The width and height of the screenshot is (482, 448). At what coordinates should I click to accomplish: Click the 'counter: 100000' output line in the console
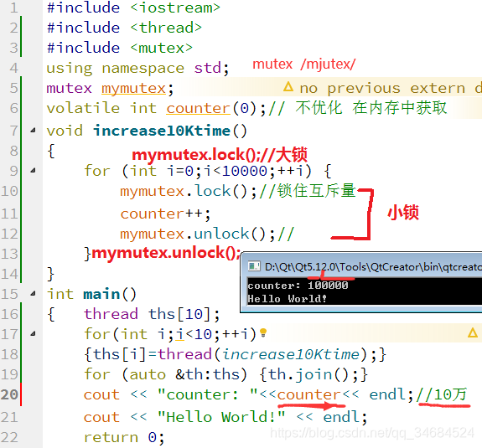[x=298, y=286]
